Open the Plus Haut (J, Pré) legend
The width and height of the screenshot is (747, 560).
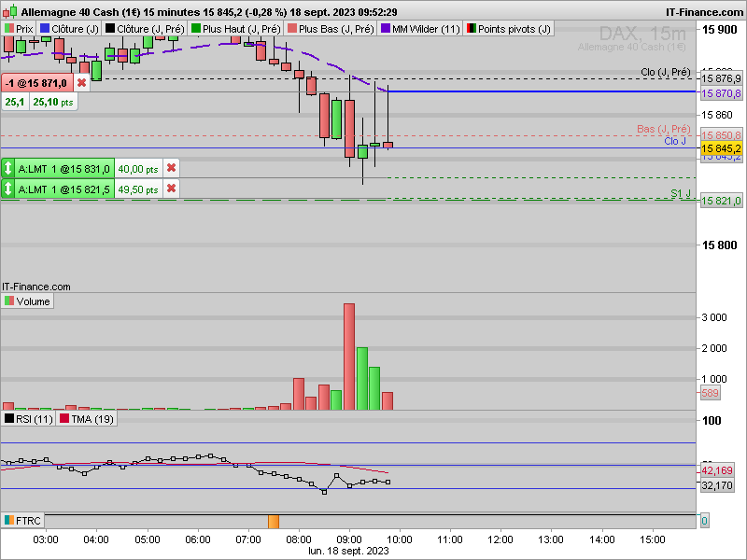coord(236,29)
